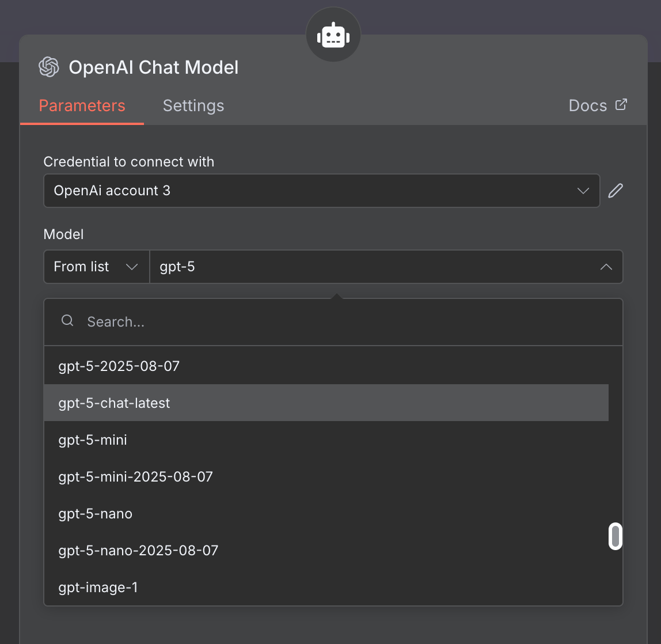
Task: Choose the gpt-5-nano model
Action: pyautogui.click(x=96, y=514)
